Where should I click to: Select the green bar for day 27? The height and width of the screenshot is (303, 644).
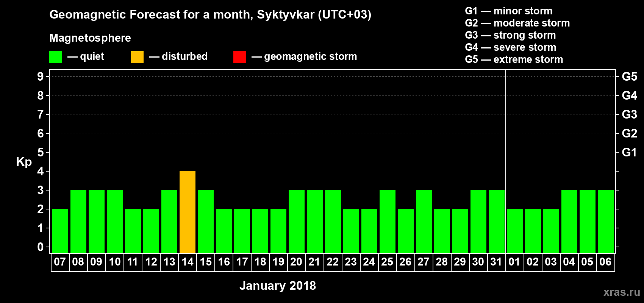pos(424,221)
